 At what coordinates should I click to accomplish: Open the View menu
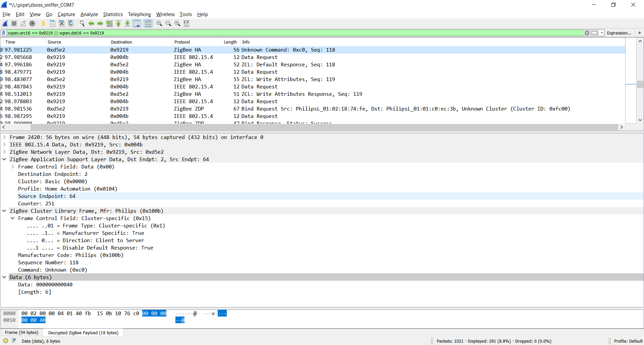(x=35, y=14)
